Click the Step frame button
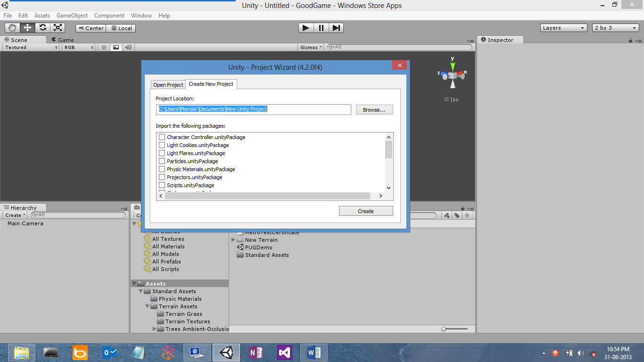Viewport: 644px width, 362px height. (336, 28)
